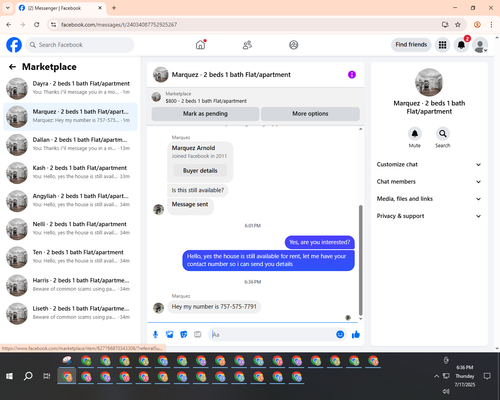Open conversation information purple icon

tap(352, 75)
